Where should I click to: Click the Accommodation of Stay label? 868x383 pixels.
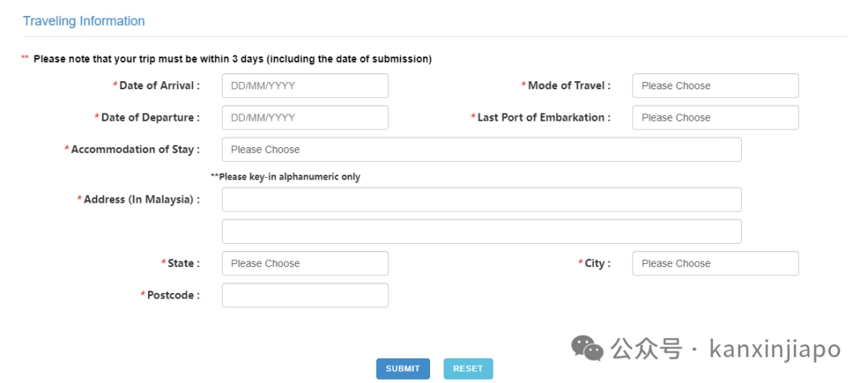133,150
